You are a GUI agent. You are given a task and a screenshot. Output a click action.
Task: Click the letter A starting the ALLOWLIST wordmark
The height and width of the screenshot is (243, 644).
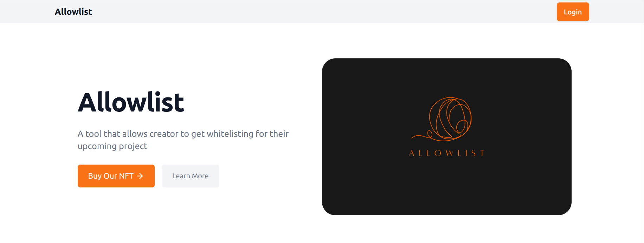coord(412,153)
